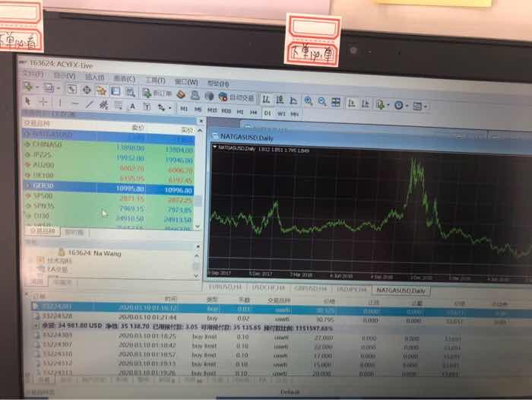Close the Market Watch panel
The width and height of the screenshot is (532, 400).
[201, 121]
